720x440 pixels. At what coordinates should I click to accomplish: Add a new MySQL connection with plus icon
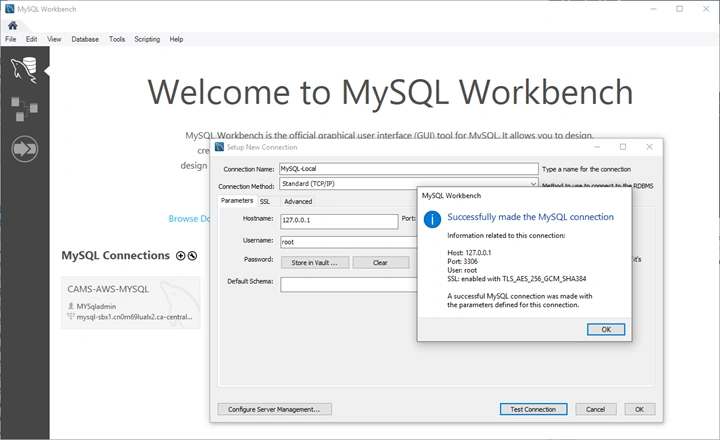tap(180, 256)
